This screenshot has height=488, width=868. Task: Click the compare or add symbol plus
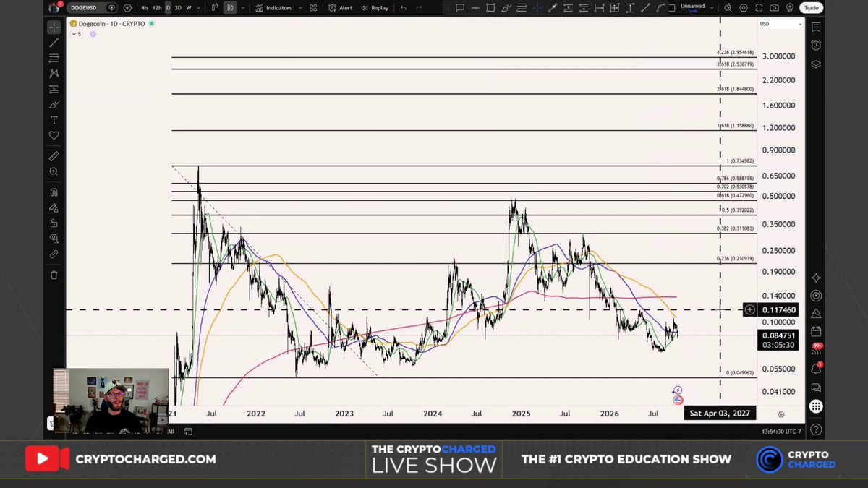pos(127,8)
